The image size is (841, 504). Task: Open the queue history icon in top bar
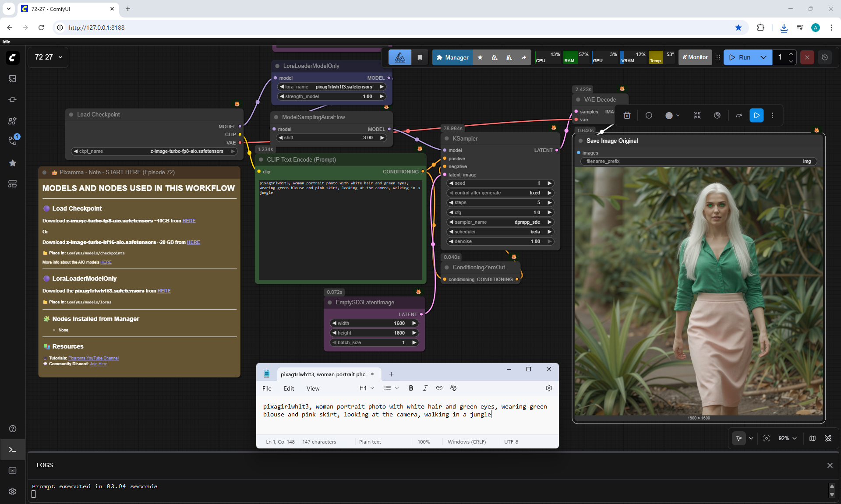click(x=824, y=57)
